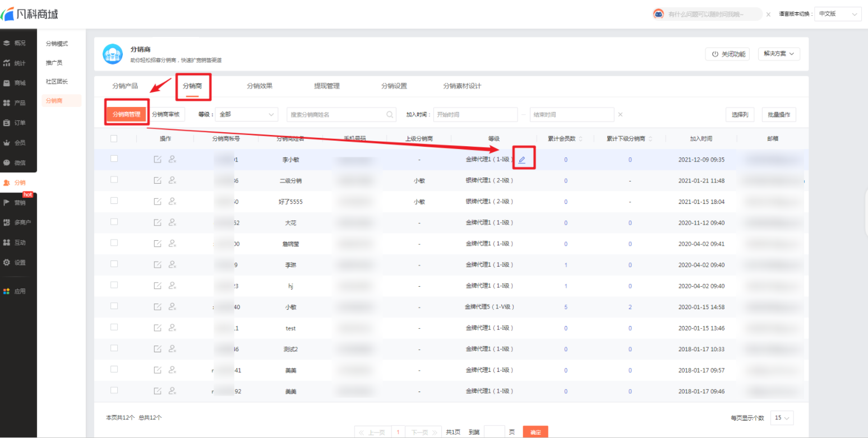
Task: Switch to the 分销效果 tab
Action: coord(260,86)
